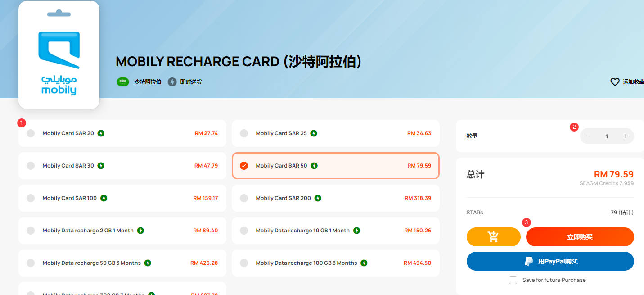Click the instant delivery lightning icon in header
Viewport: 644px width, 295px height.
point(172,82)
